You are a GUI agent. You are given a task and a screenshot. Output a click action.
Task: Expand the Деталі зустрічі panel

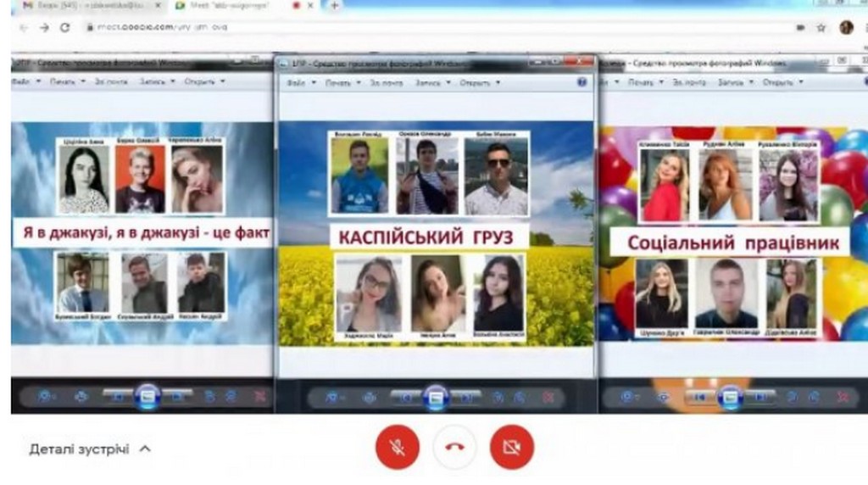pyautogui.click(x=145, y=449)
